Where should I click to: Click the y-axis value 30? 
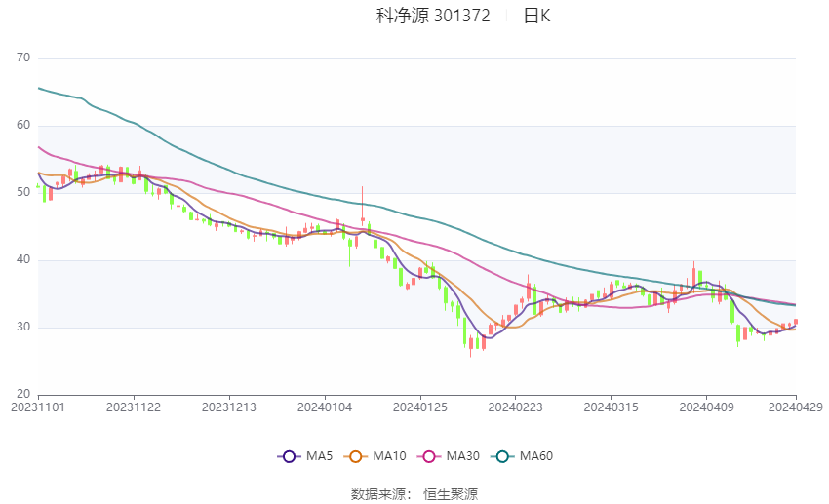[x=23, y=327]
